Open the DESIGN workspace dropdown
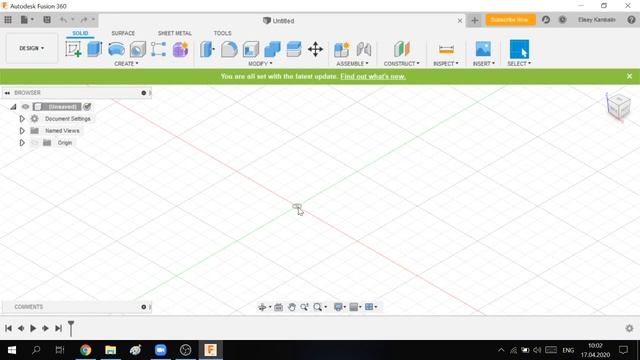 point(32,48)
